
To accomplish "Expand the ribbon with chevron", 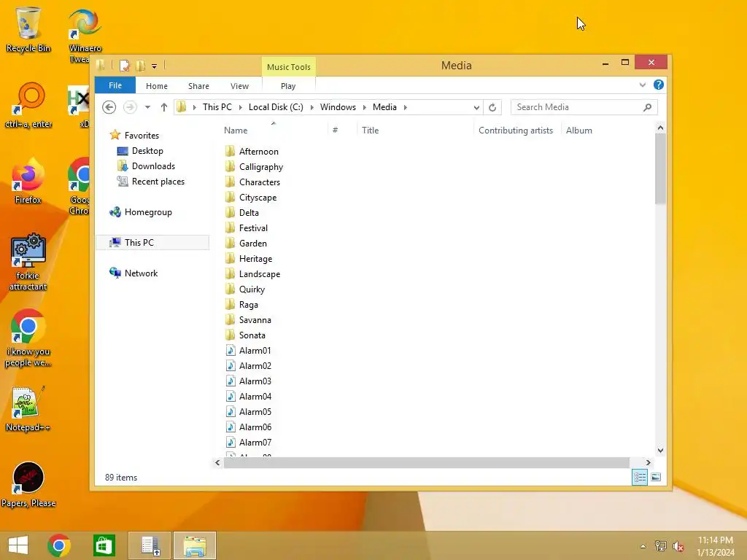I will (642, 85).
